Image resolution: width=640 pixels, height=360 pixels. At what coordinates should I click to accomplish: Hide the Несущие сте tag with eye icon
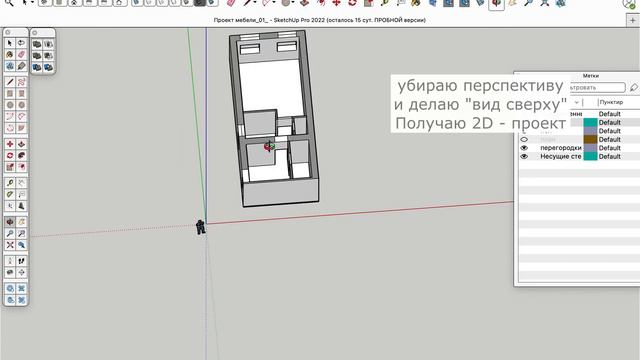(524, 156)
